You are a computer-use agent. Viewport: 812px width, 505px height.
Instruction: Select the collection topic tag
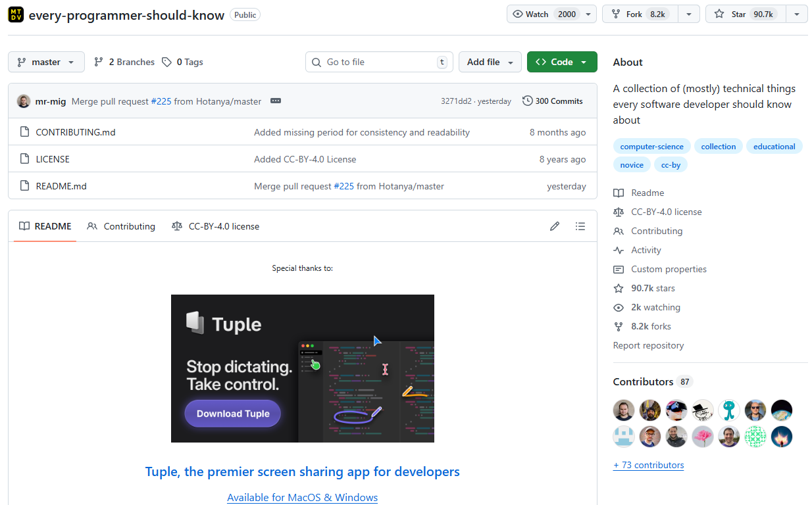click(719, 147)
